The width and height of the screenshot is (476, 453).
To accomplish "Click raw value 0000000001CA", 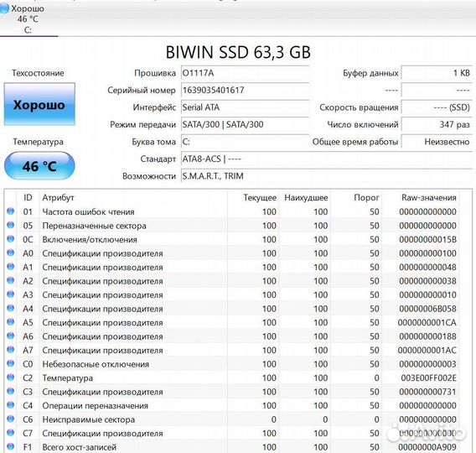I will 427,323.
